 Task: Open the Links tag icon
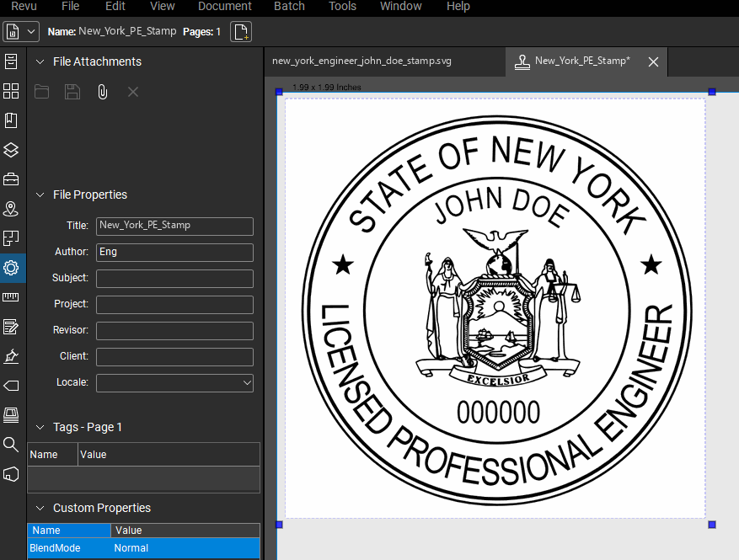click(11, 386)
